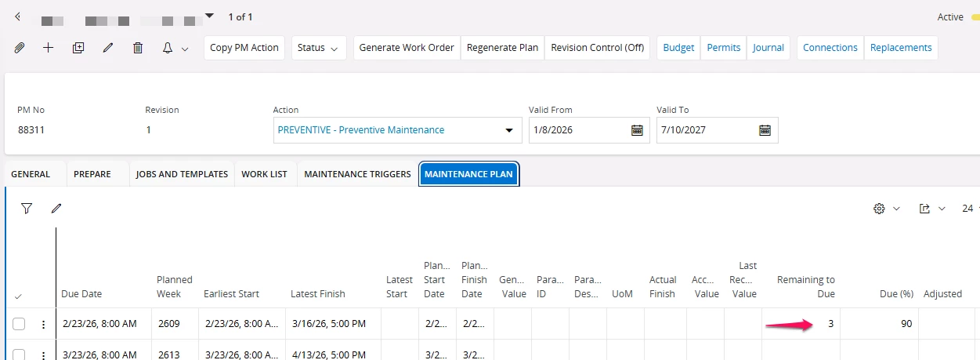This screenshot has height=360, width=980.
Task: Sort by the Due Date column header
Action: coord(81,294)
